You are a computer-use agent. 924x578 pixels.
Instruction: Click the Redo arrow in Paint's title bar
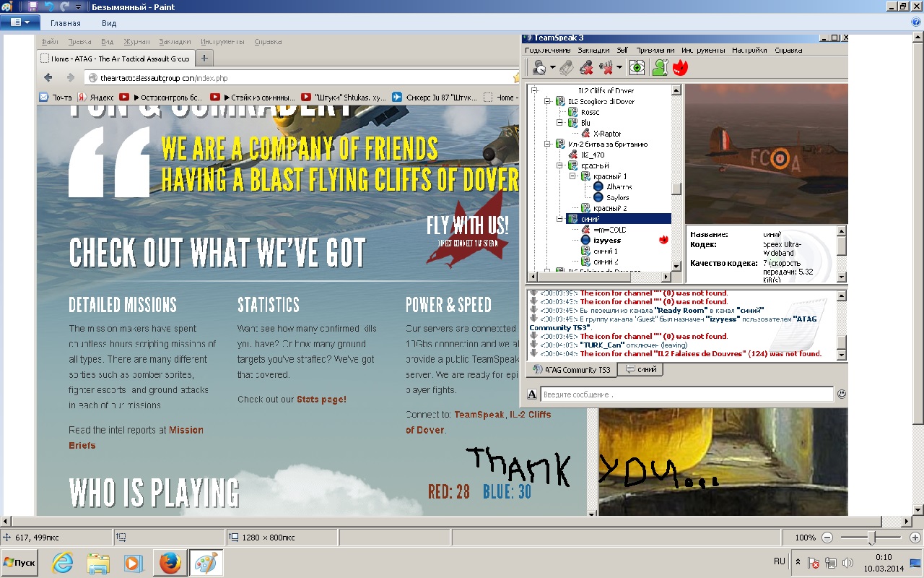pos(65,7)
